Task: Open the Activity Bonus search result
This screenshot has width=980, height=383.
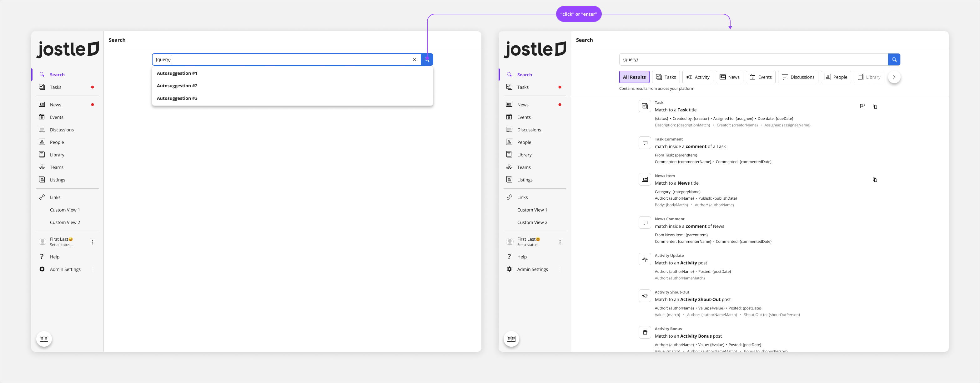Action: (x=688, y=336)
